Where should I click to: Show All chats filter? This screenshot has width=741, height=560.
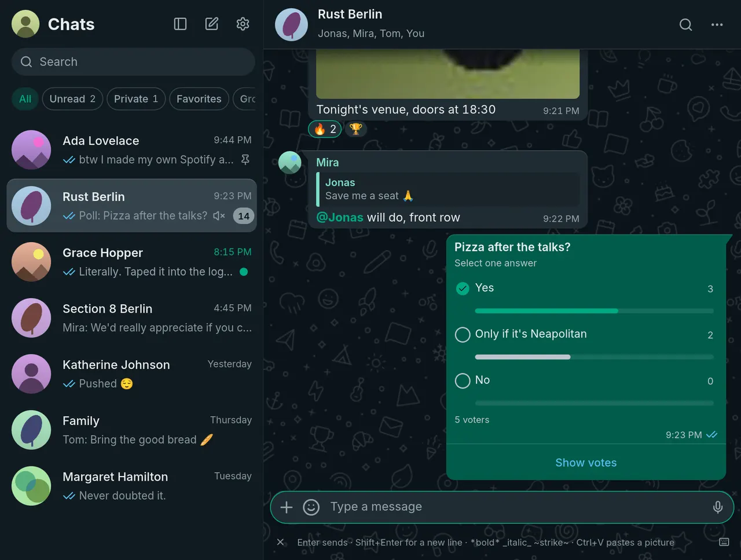(x=25, y=99)
